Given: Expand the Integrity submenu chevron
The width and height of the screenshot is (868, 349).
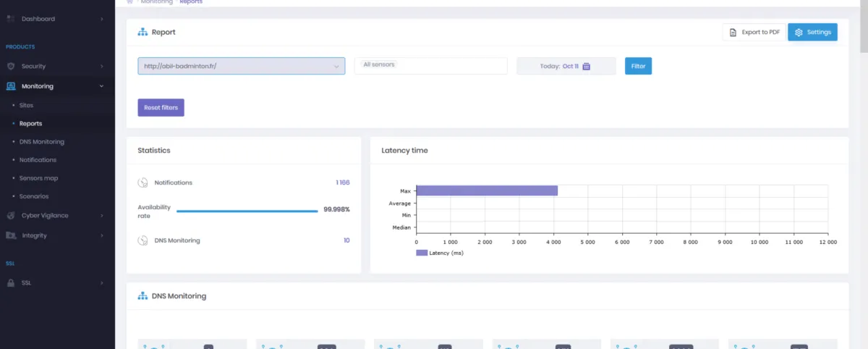Looking at the screenshot, I should [x=101, y=235].
